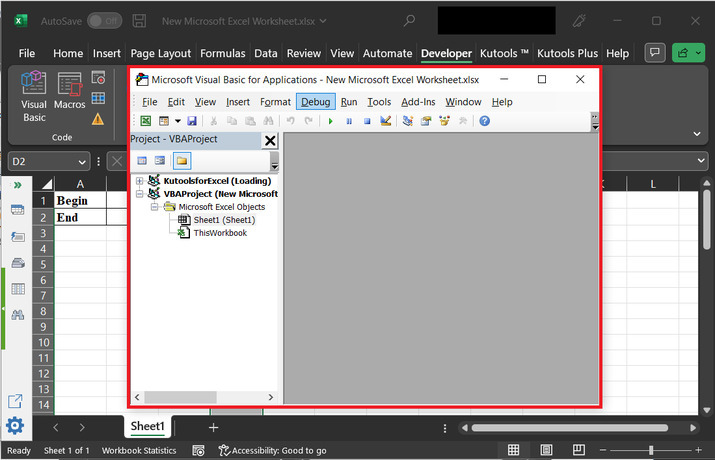
Task: Open the VBA Run menu
Action: tap(349, 102)
